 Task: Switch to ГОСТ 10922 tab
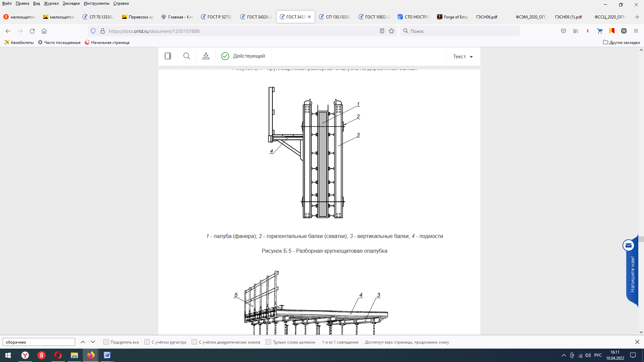[374, 17]
